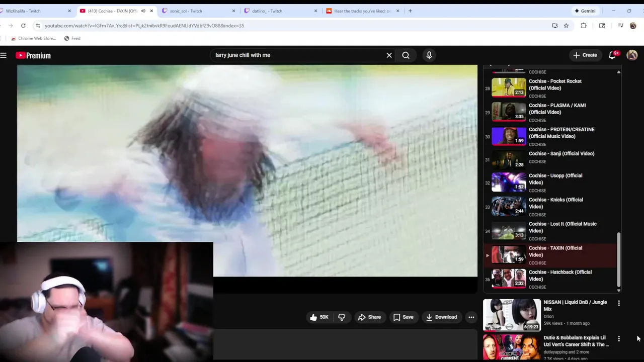Like the video with thumbs up
Image resolution: width=644 pixels, height=362 pixels.
(319, 317)
